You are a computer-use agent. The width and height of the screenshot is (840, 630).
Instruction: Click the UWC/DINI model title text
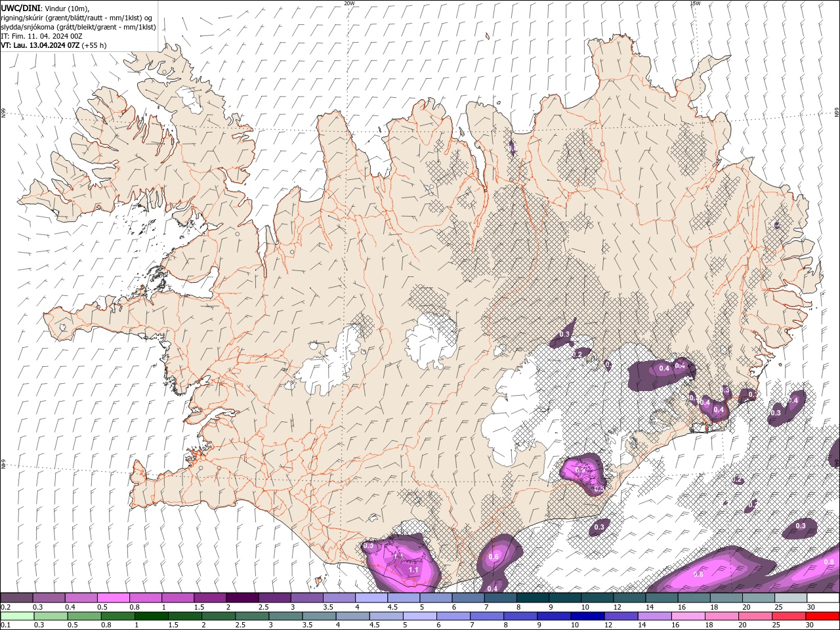pos(20,8)
